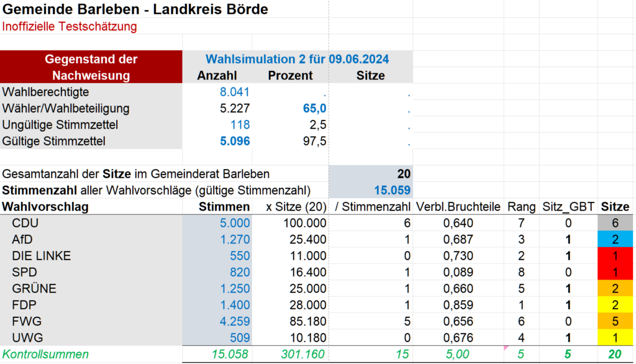Select the 'Rang' column header
The width and height of the screenshot is (636, 364).
[521, 207]
